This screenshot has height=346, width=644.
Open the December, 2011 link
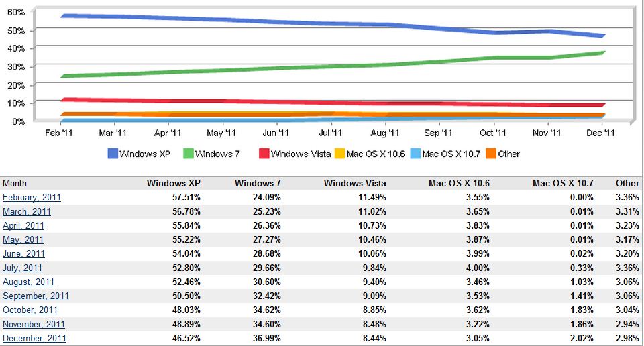tap(34, 338)
